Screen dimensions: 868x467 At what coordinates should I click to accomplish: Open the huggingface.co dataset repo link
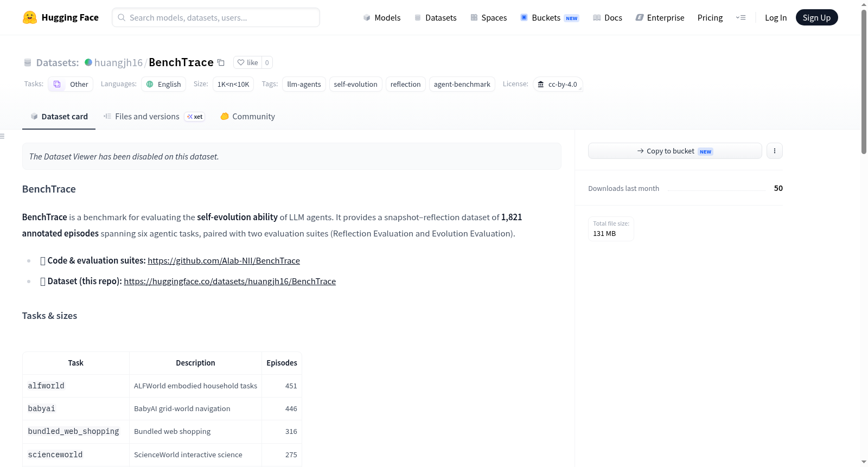pyautogui.click(x=229, y=282)
